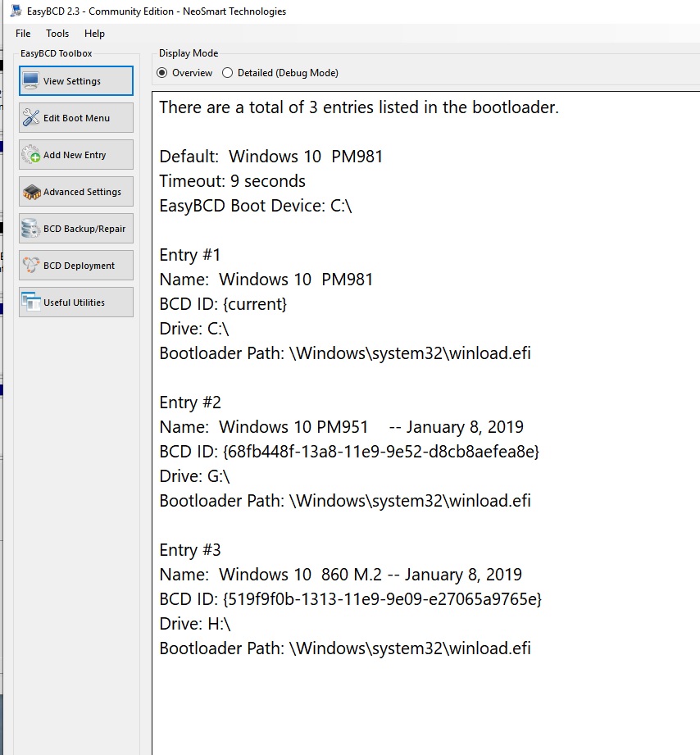
Task: Click the Display Mode group label
Action: [x=189, y=53]
